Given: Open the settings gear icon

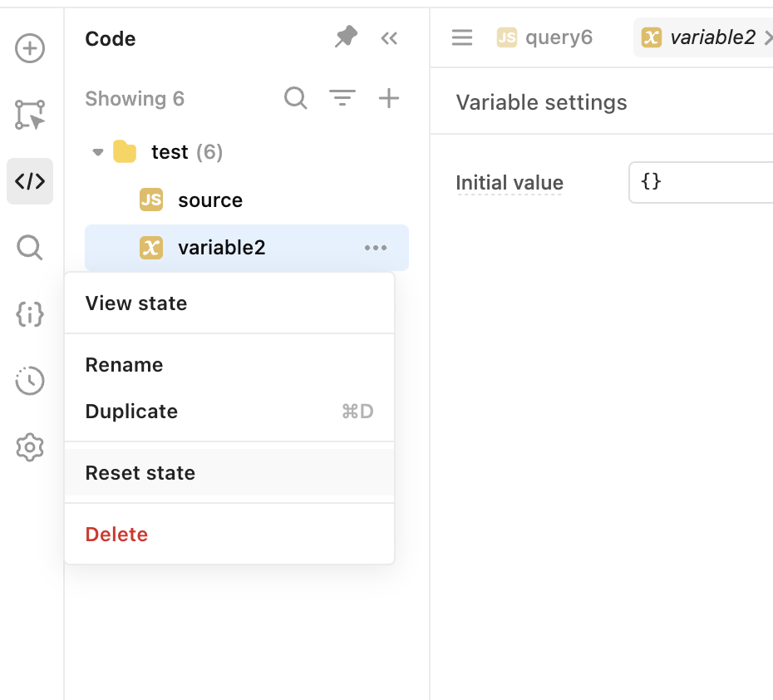Looking at the screenshot, I should pyautogui.click(x=30, y=447).
